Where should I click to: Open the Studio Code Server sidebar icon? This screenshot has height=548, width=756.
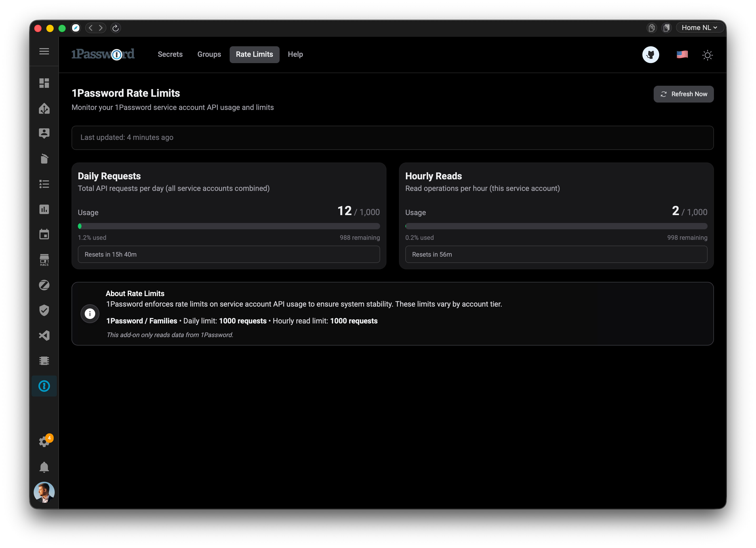44,336
